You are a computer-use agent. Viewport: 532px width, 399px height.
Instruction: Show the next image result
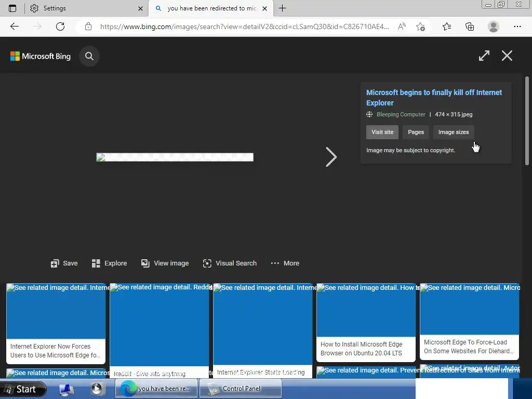tap(331, 157)
